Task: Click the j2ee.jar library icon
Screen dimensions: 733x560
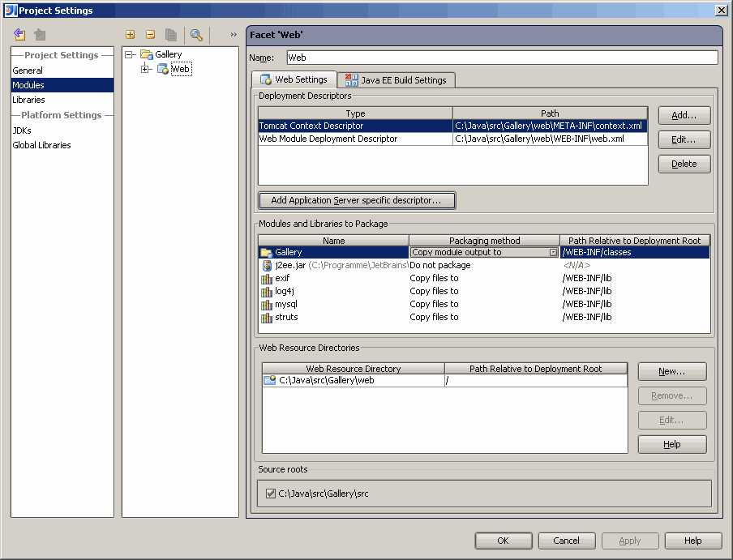Action: tap(266, 264)
